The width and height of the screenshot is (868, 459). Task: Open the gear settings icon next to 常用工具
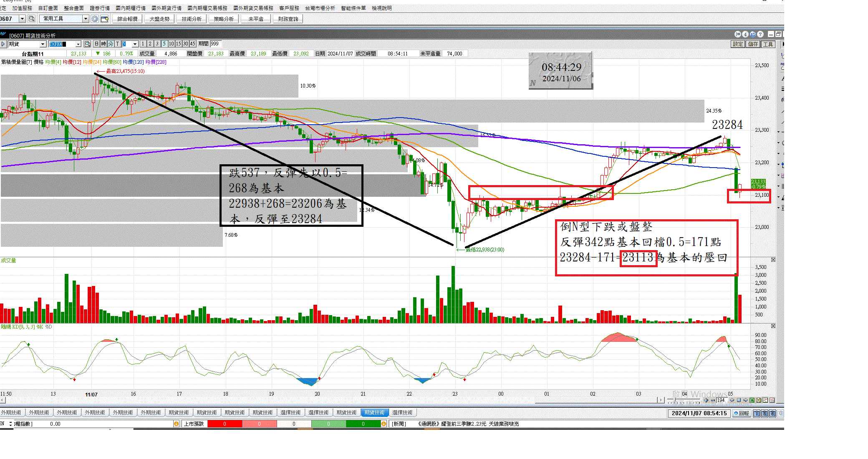pyautogui.click(x=95, y=19)
